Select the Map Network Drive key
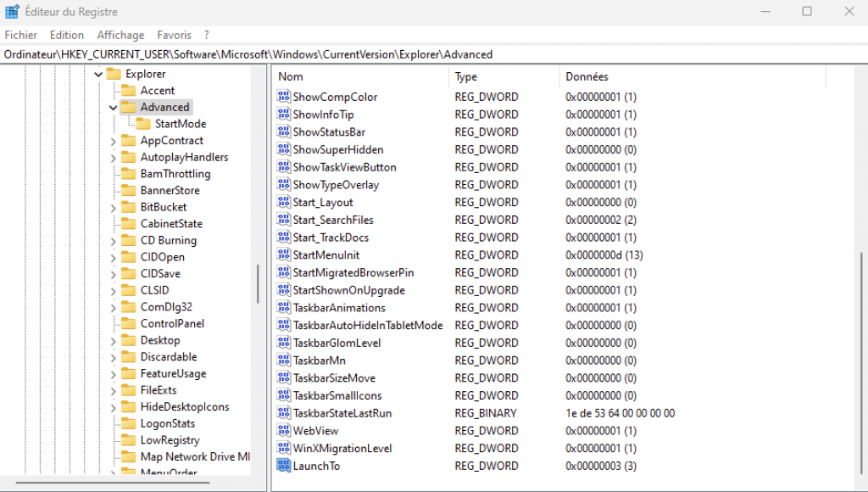868x492 pixels. point(195,456)
